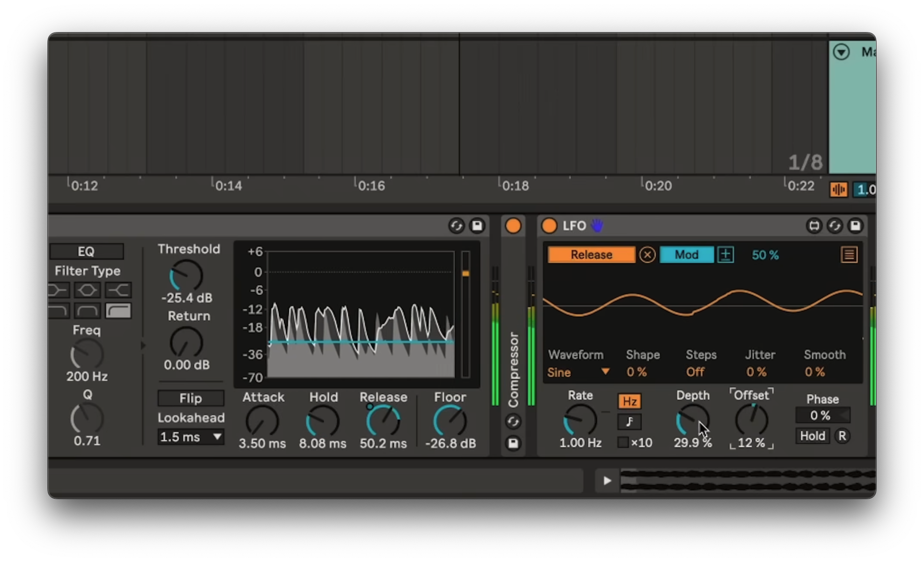Toggle the LFO device activator on/off
The image size is (924, 562).
(549, 226)
